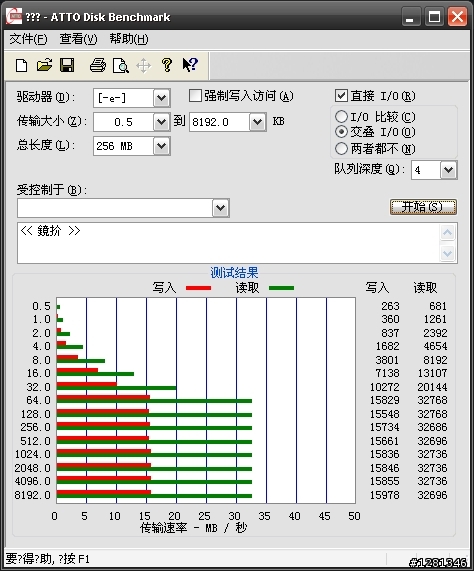This screenshot has height=571, width=474.
Task: Expand the 受控制于 dropdown
Action: point(221,208)
